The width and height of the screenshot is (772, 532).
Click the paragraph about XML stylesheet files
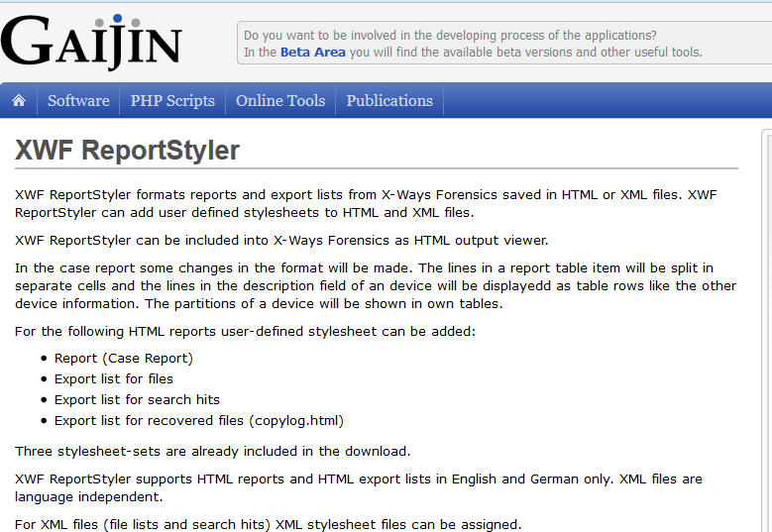point(268,524)
